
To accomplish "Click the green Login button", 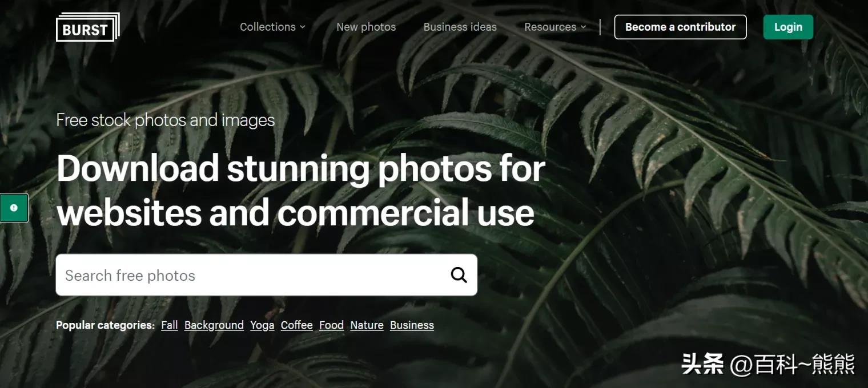I will [788, 27].
